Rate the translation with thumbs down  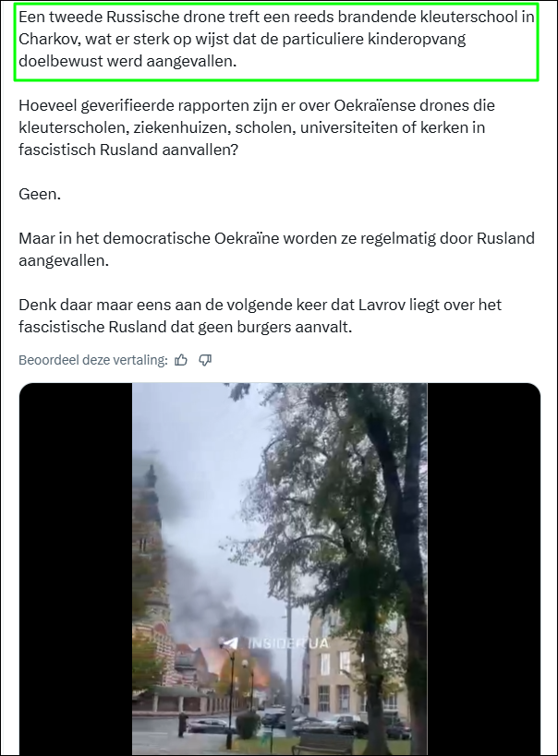(205, 360)
